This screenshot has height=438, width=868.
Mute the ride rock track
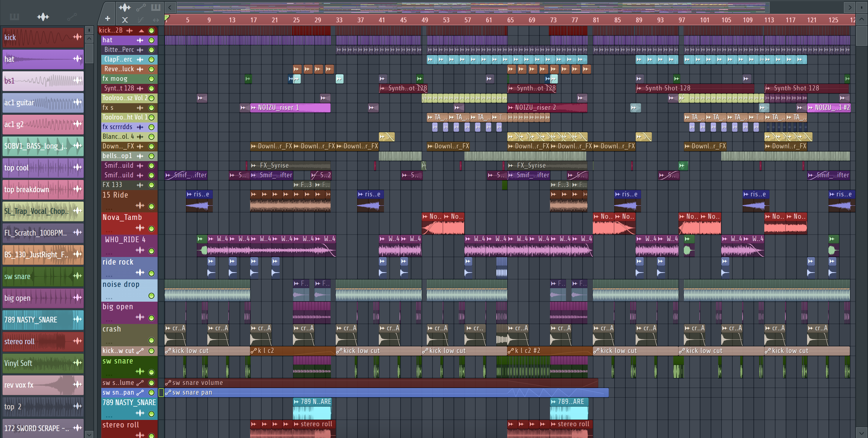[152, 274]
